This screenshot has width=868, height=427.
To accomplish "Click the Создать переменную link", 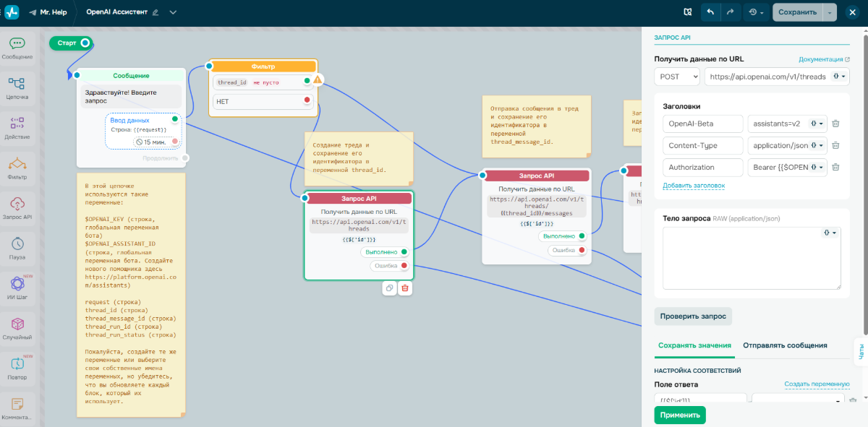I will tap(817, 384).
